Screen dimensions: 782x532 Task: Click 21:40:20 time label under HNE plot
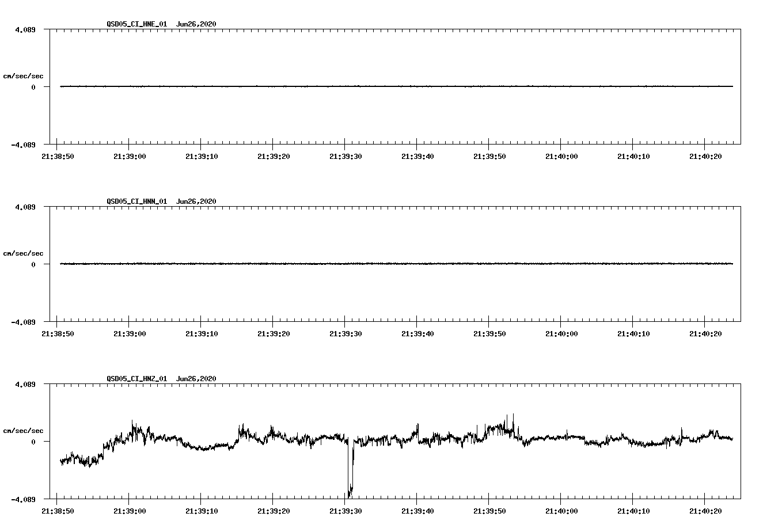[705, 157]
